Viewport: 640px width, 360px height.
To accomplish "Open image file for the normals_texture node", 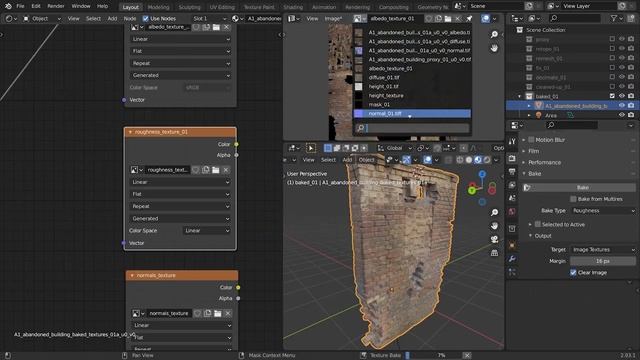I will [218, 313].
